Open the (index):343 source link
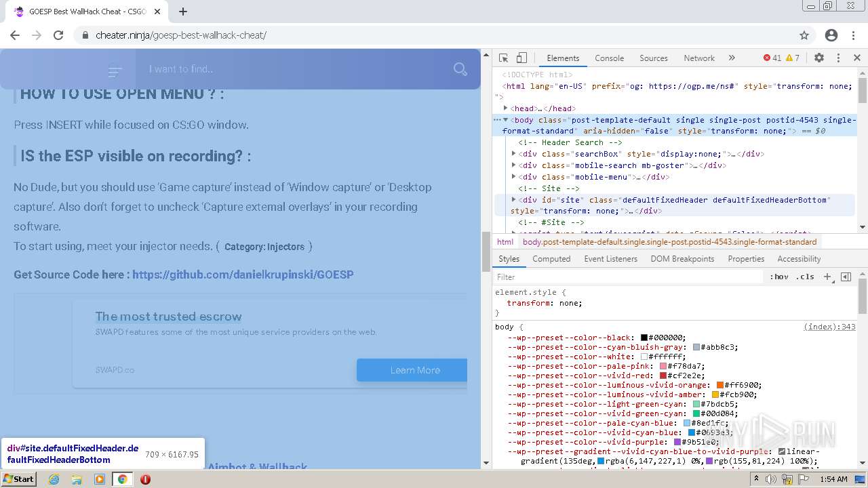The image size is (868, 488). click(x=829, y=327)
